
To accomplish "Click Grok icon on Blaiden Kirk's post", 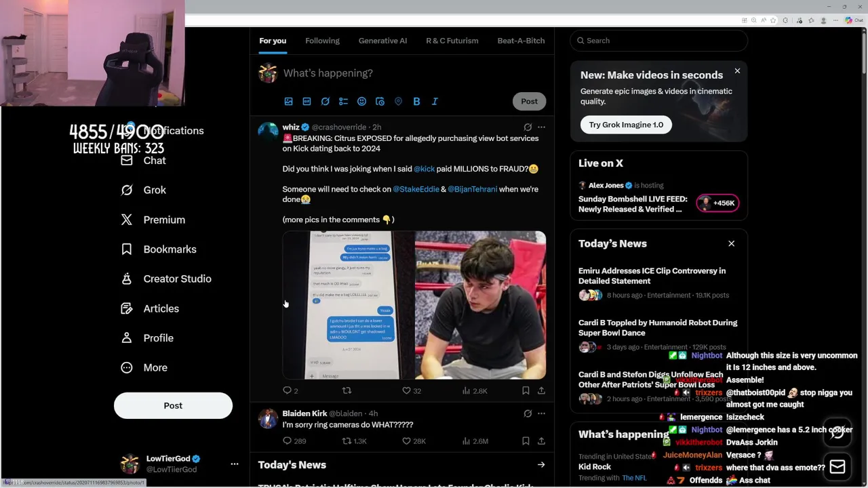I will pyautogui.click(x=528, y=413).
